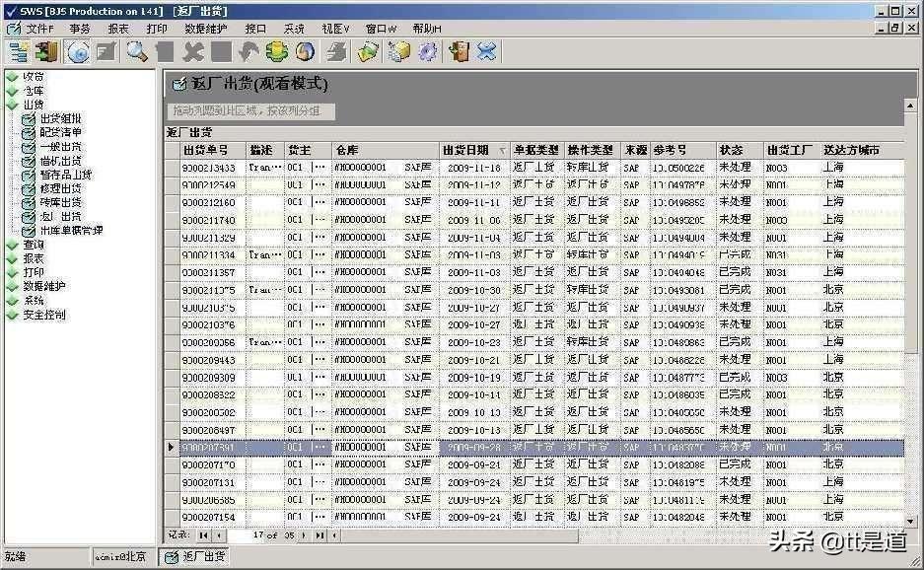The height and width of the screenshot is (570, 924).
Task: Click the icon beside 暂存品出货
Action: pos(29,176)
